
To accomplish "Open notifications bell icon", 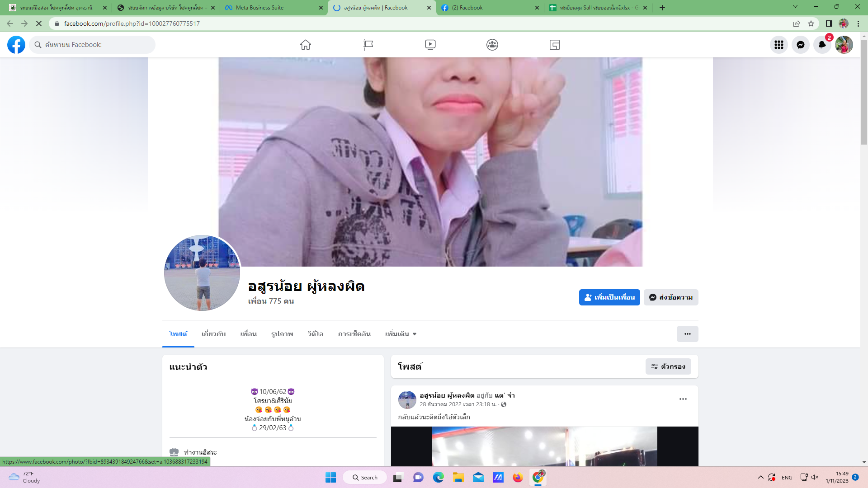I will [x=822, y=45].
